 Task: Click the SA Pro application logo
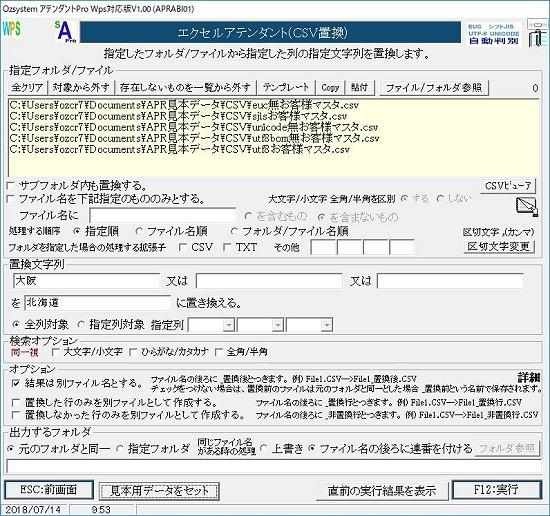(66, 32)
